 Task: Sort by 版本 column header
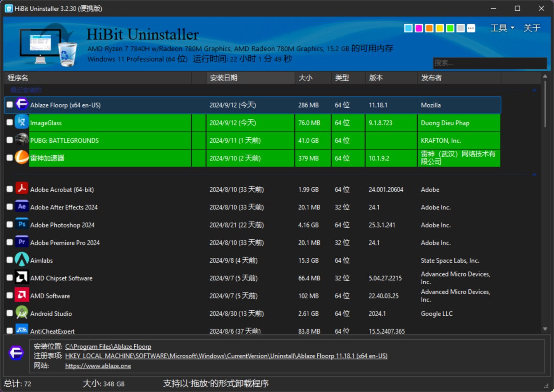[391, 78]
